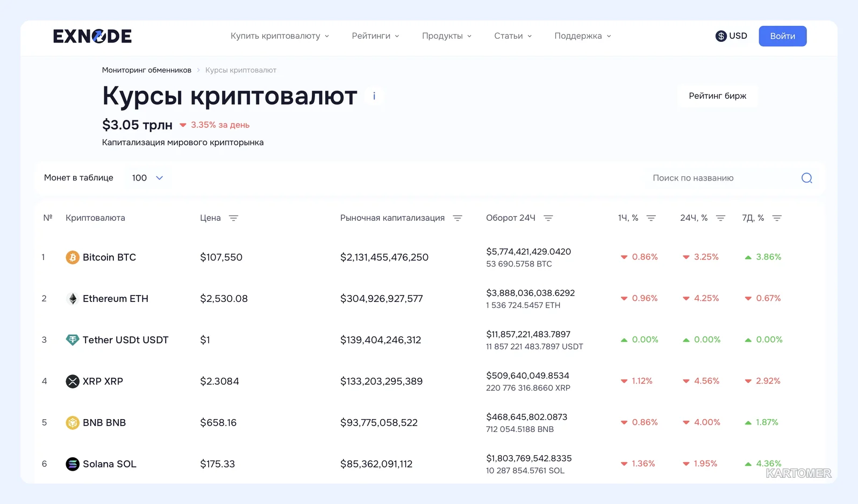Screen dimensions: 858x504
Task: Click the BNB coin icon
Action: click(x=73, y=423)
